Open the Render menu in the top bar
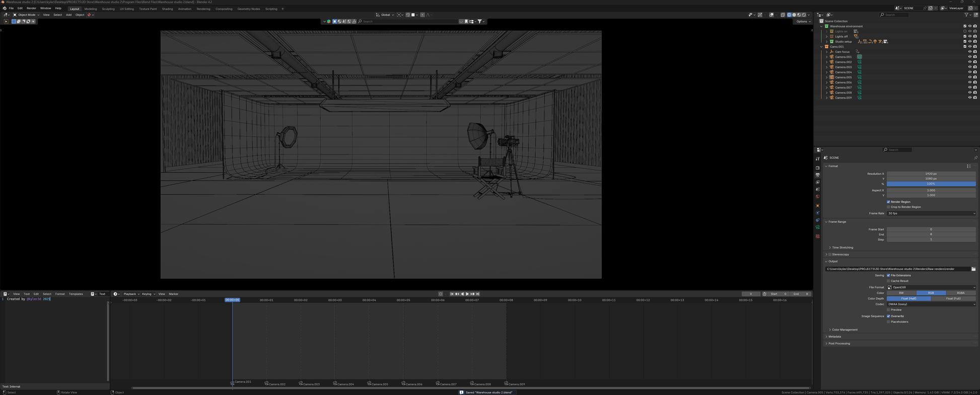The height and width of the screenshot is (395, 980). tap(31, 8)
